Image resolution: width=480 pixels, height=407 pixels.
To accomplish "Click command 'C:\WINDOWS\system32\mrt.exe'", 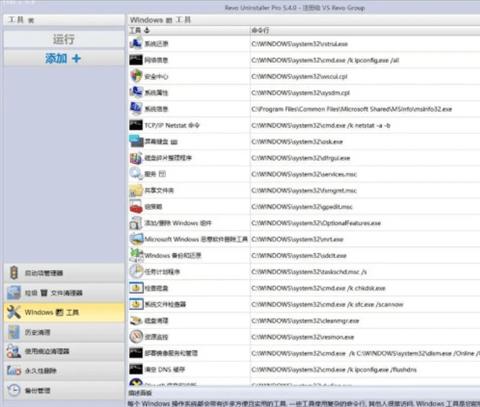I will [297, 239].
